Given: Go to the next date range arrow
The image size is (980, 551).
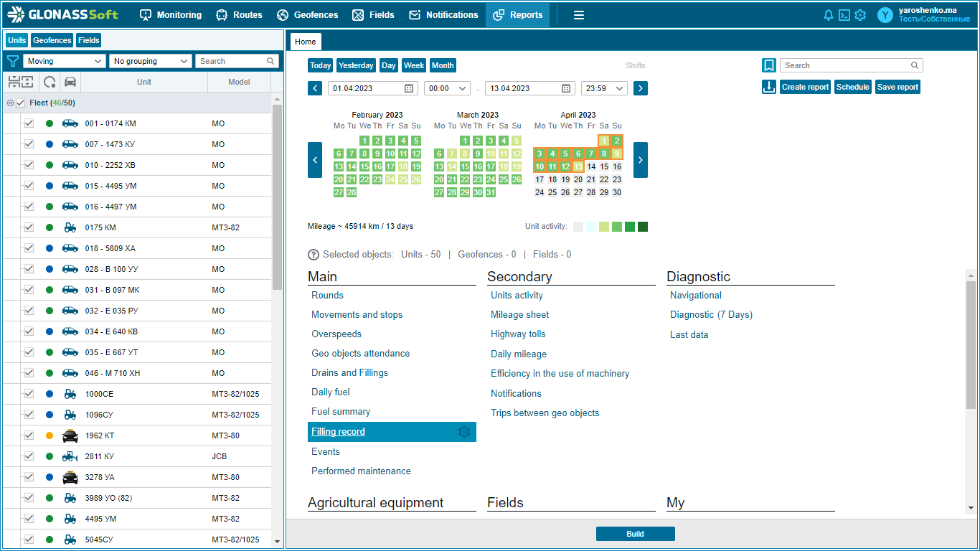Looking at the screenshot, I should (641, 88).
